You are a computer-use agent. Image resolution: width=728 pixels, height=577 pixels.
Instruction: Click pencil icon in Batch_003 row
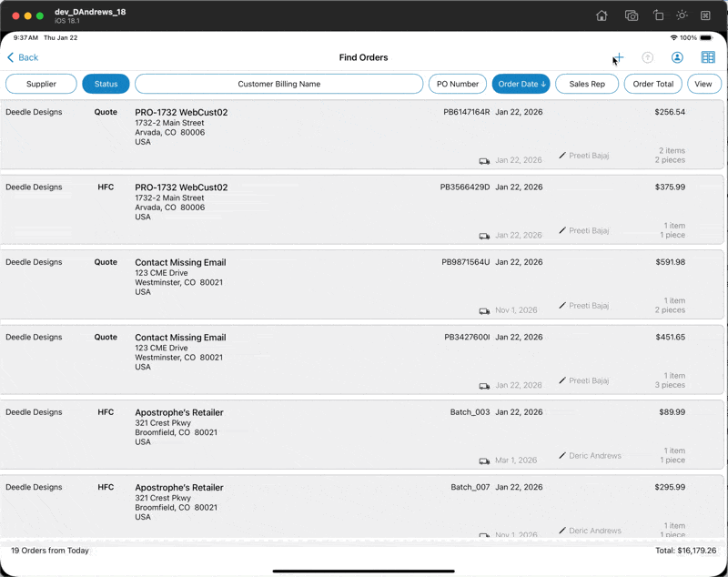pos(562,455)
